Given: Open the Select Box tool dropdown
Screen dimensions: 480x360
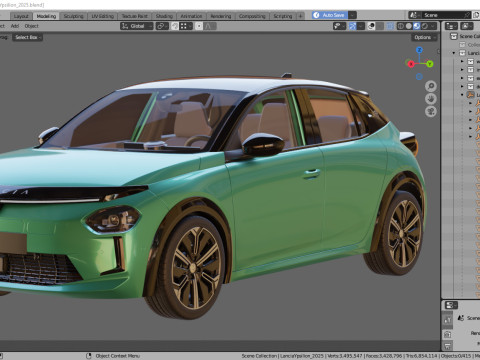Looking at the screenshot, I should [x=28, y=37].
